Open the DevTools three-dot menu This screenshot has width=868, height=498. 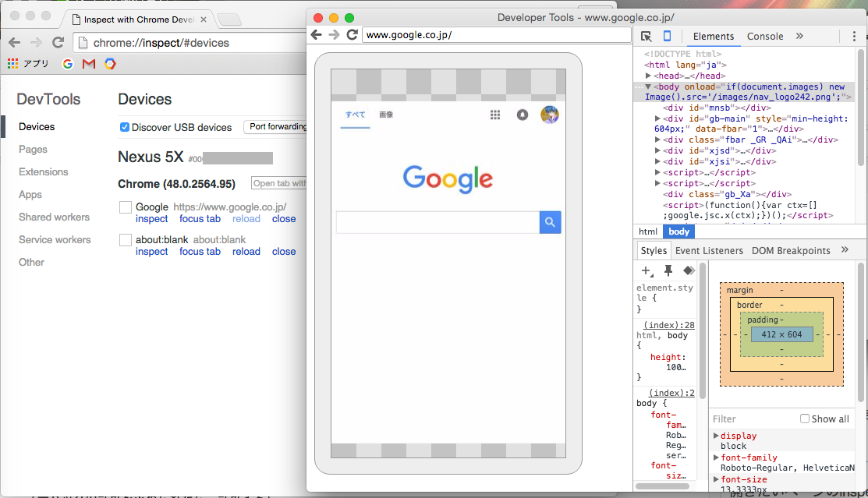pyautogui.click(x=854, y=36)
